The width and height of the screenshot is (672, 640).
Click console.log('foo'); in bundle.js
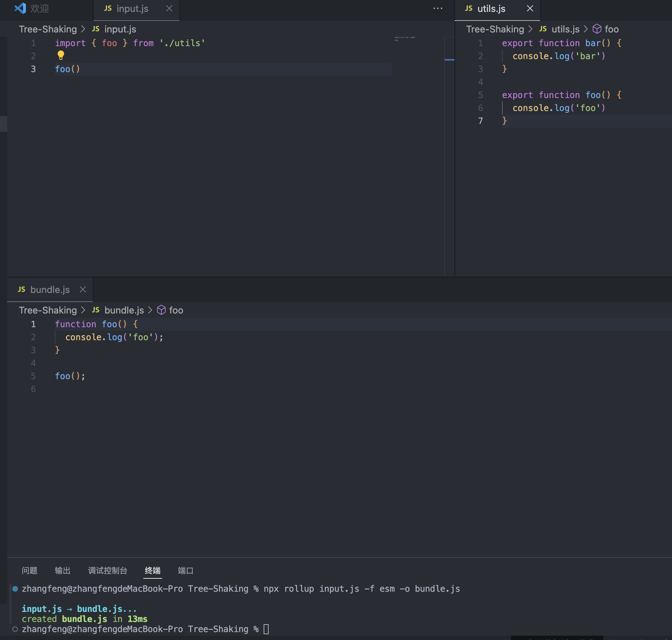click(x=115, y=337)
